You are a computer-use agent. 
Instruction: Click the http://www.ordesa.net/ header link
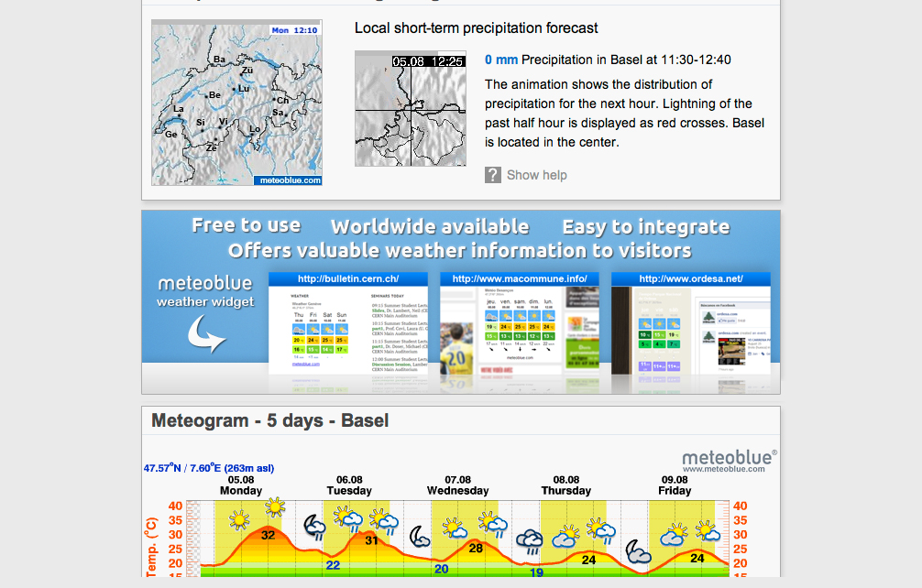[x=691, y=279]
